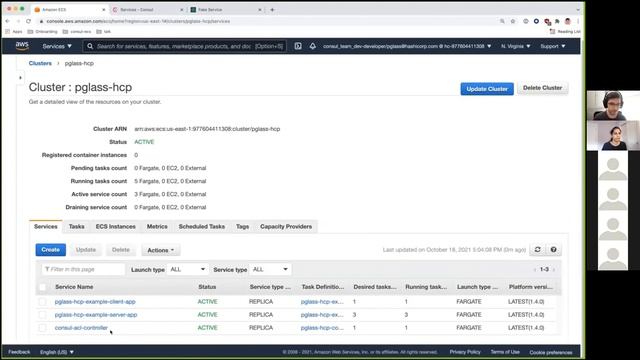Open the Service type ALL dropdown
640x360 pixels.
coord(270,269)
